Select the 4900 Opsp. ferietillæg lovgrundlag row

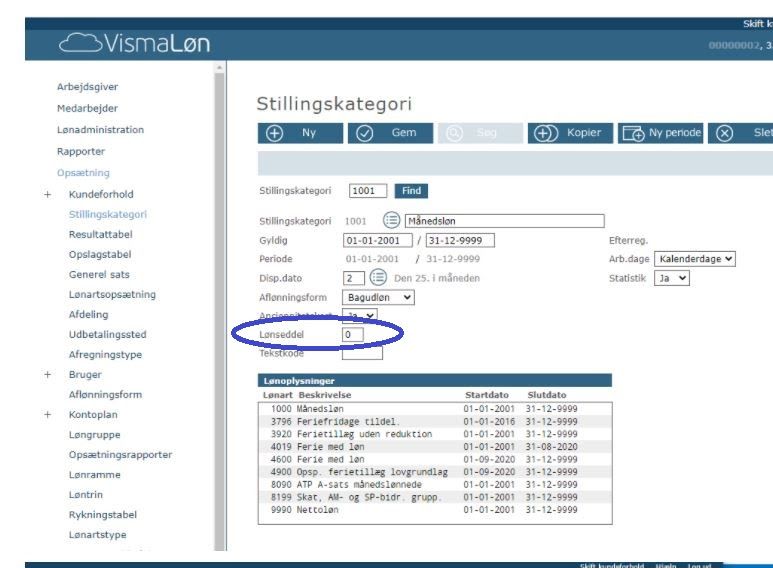tap(435, 472)
